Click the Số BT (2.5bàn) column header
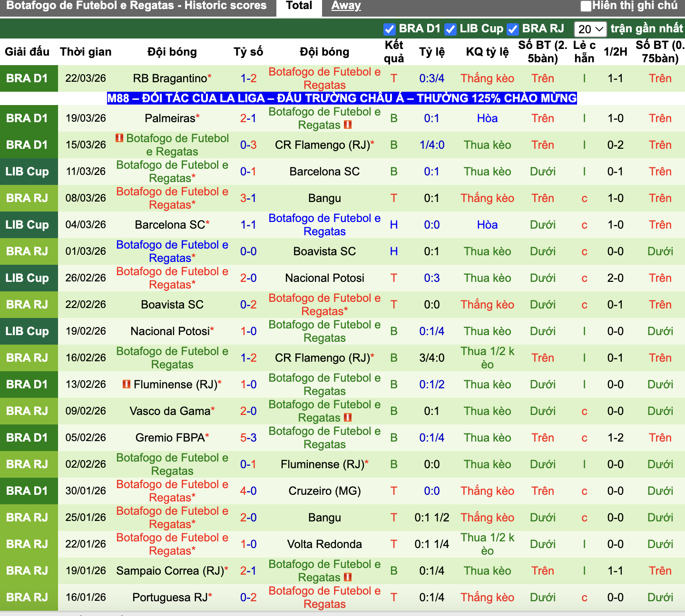Viewport: 685px width, 616px height. (x=543, y=52)
